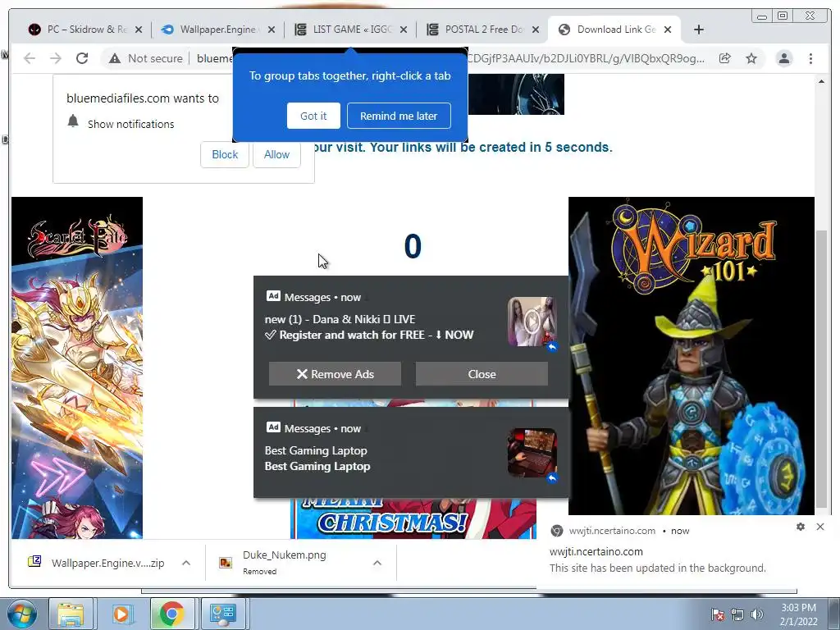Block notifications from bluemediafiles.com
This screenshot has width=840, height=630.
pos(225,154)
